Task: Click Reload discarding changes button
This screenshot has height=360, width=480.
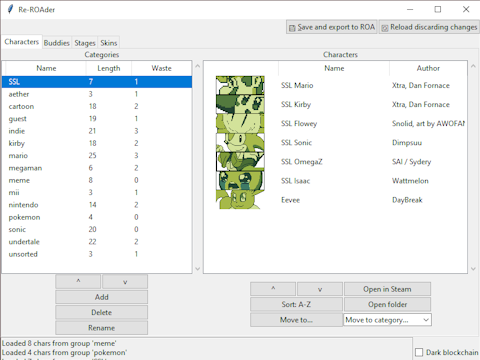Action: pos(429,27)
